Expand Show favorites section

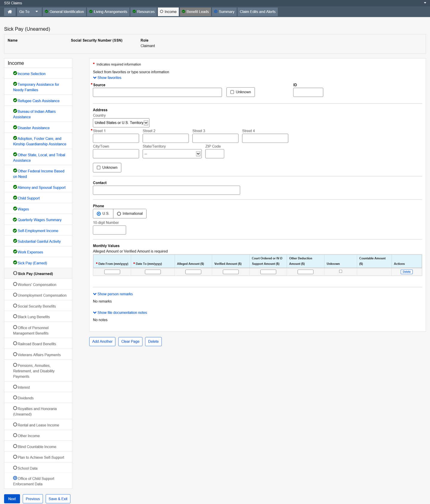[x=107, y=78]
